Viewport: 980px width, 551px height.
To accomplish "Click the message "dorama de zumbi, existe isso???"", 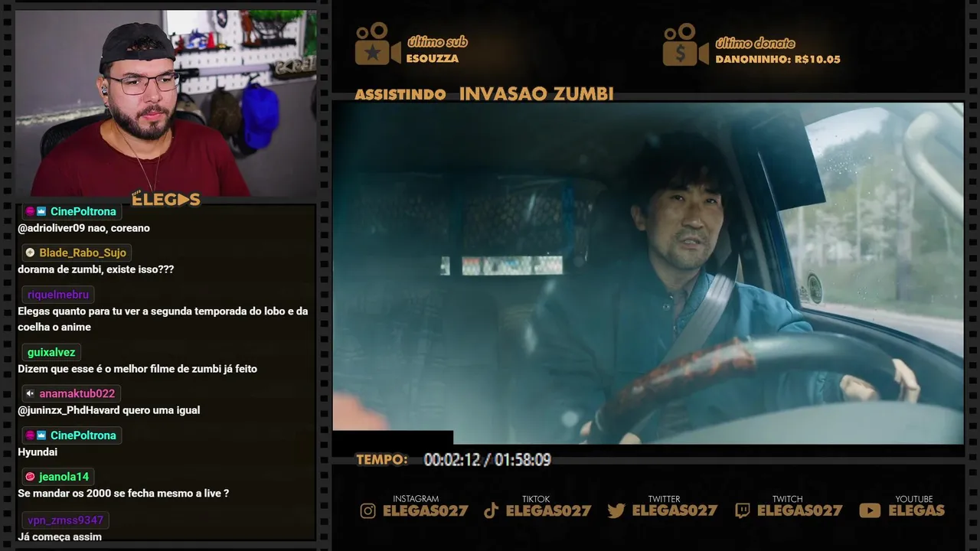I will point(96,269).
